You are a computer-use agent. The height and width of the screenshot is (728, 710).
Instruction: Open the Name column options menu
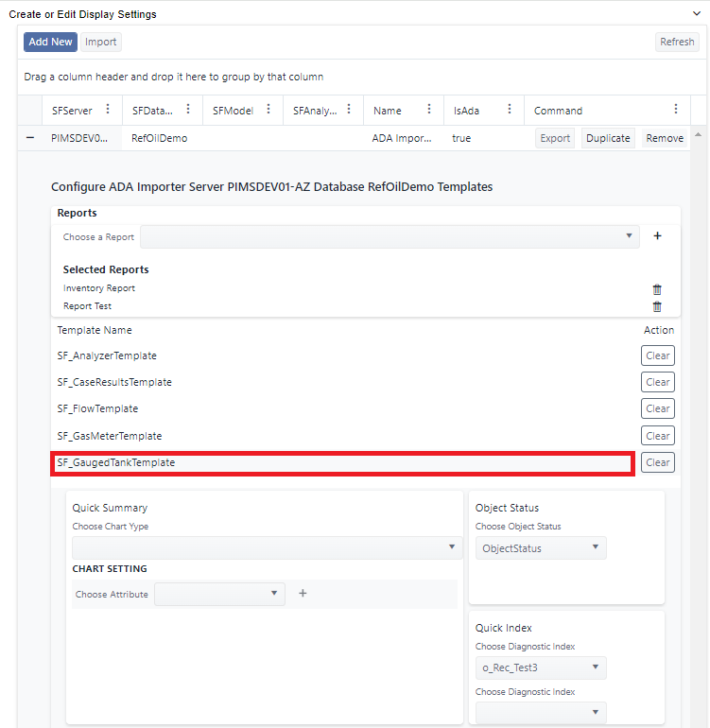(429, 110)
